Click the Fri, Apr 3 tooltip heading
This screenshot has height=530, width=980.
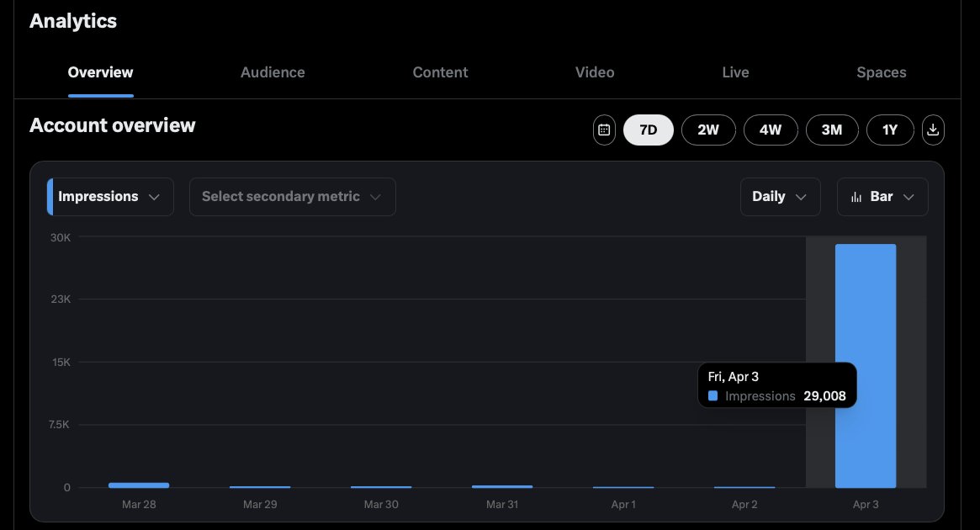[x=734, y=377]
